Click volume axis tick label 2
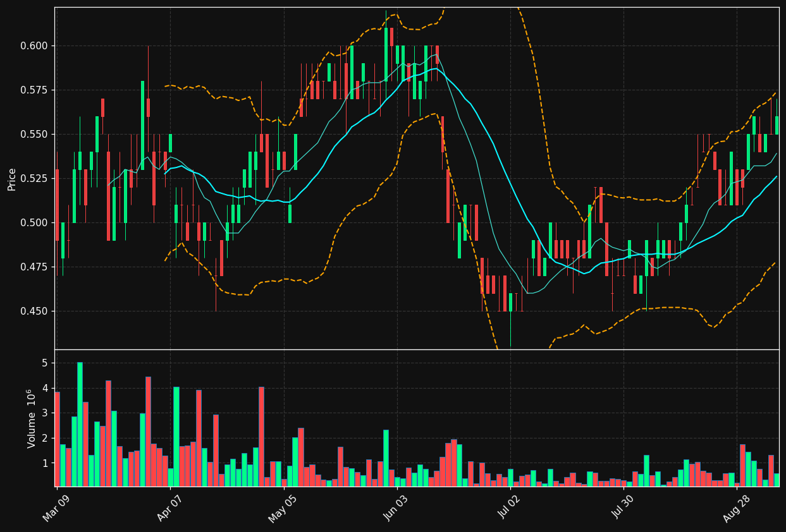786x532 pixels. (45, 438)
